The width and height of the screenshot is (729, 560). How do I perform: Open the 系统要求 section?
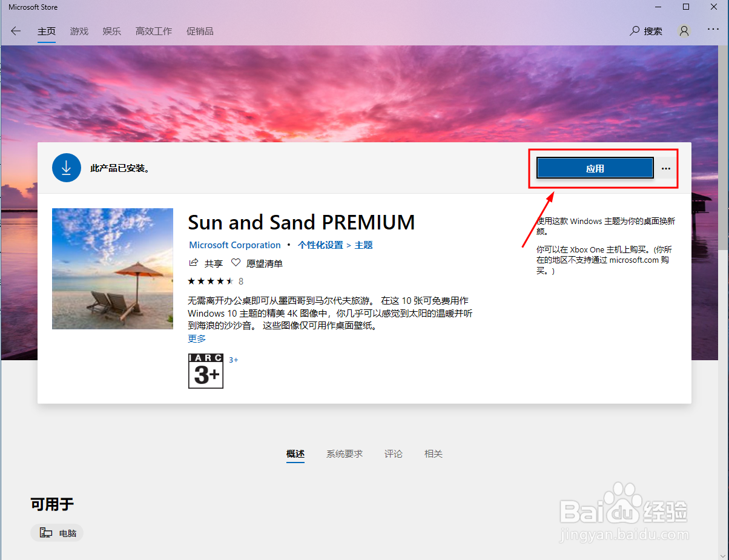[x=345, y=453]
